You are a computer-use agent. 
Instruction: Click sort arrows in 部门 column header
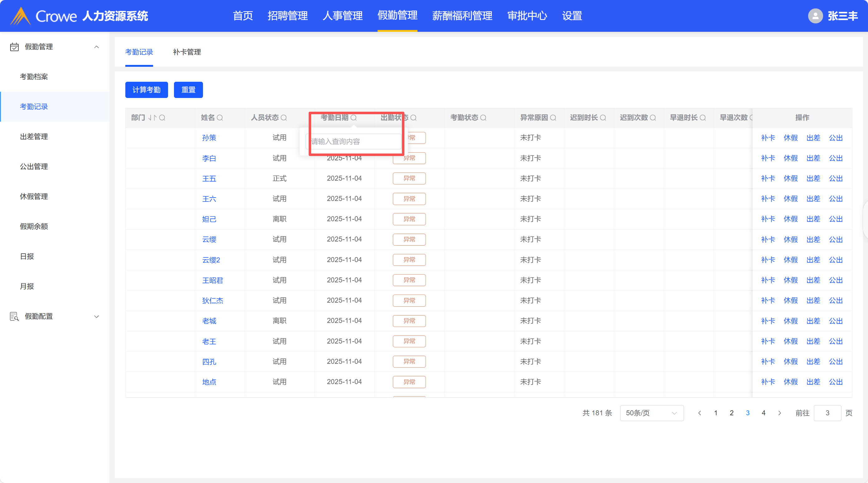[152, 118]
